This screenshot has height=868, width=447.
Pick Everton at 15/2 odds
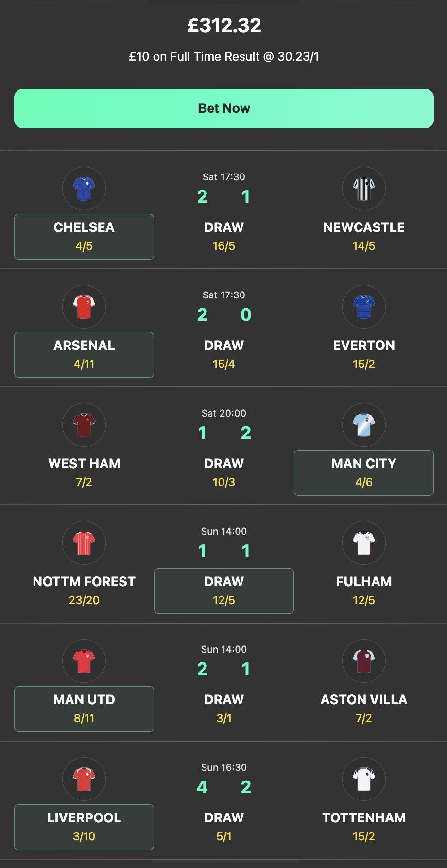coord(363,355)
